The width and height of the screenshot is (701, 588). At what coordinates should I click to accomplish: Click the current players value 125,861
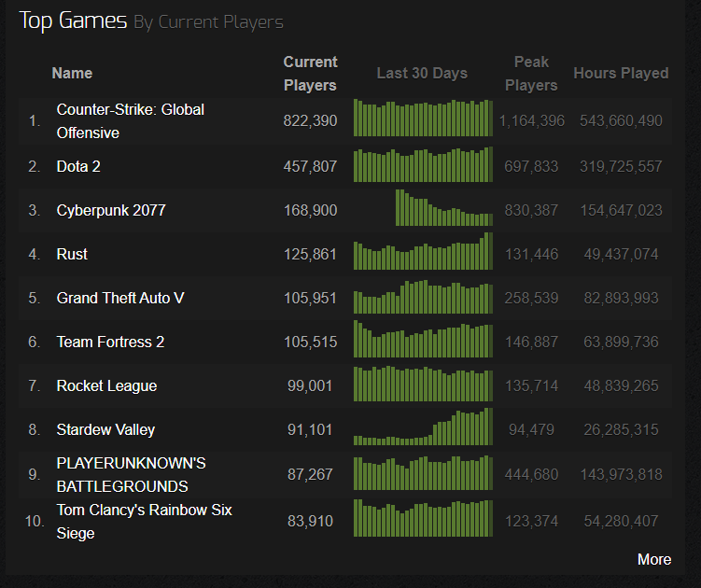(310, 254)
